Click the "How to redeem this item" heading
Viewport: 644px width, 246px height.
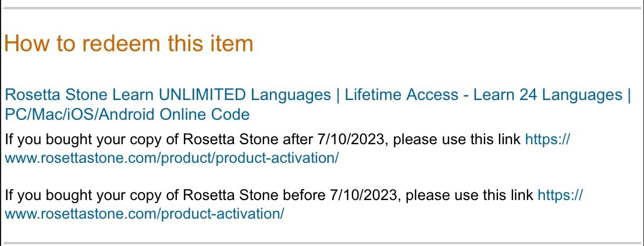129,44
